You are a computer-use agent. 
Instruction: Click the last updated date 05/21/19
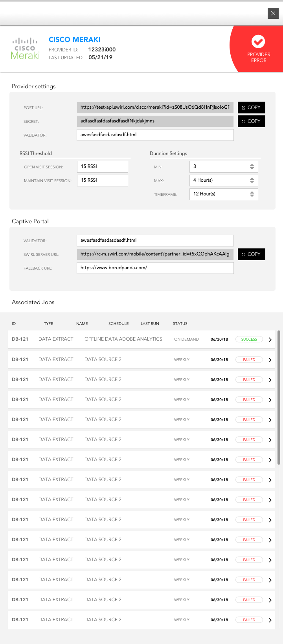(100, 57)
